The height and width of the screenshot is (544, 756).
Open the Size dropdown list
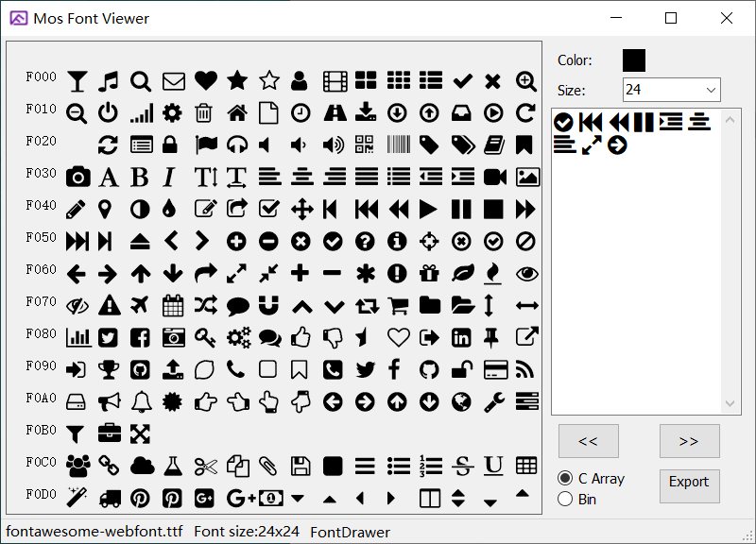pos(671,90)
